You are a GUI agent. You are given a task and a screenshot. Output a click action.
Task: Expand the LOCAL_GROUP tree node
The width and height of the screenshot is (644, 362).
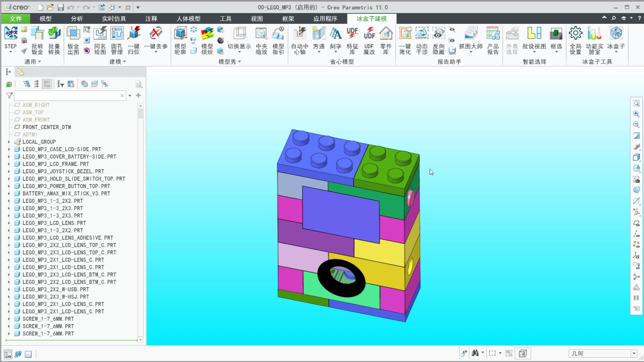(9, 142)
